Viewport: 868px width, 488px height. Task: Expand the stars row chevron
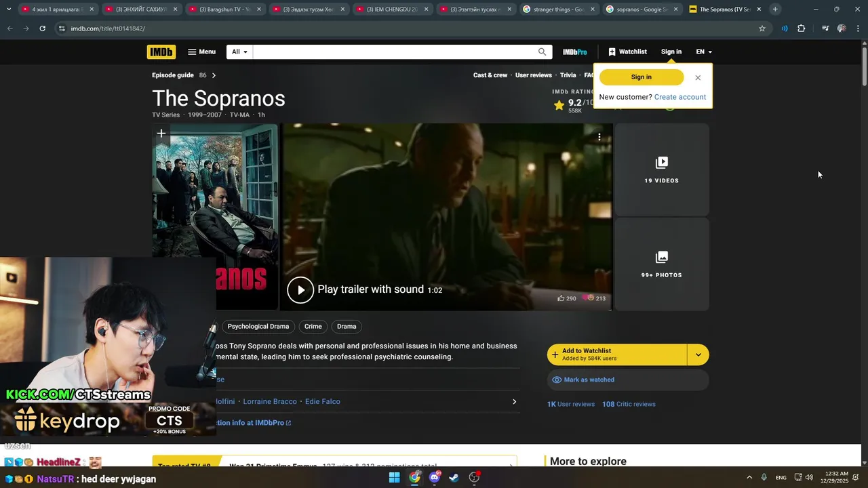(514, 401)
